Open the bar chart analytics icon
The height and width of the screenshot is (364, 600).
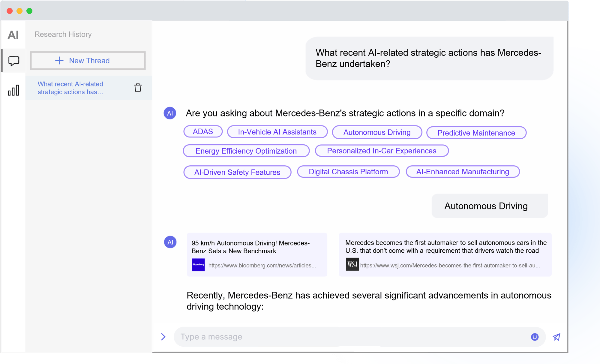13,90
